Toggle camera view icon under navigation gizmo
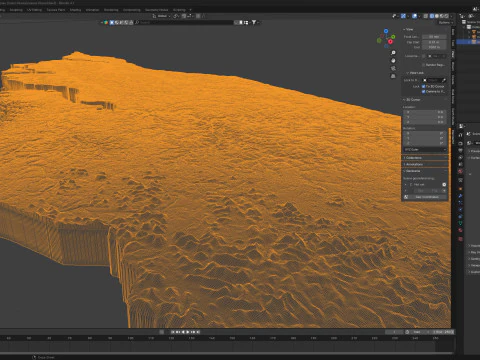480x360 pixels. click(393, 68)
